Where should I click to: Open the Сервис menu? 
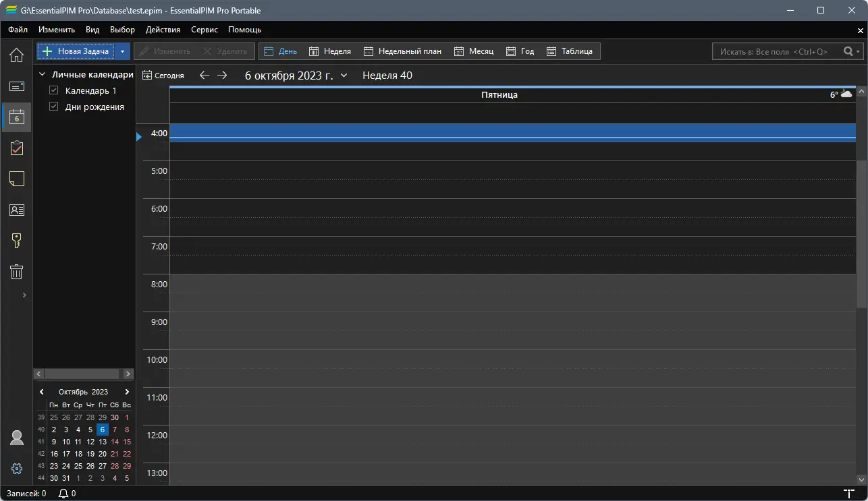click(205, 30)
